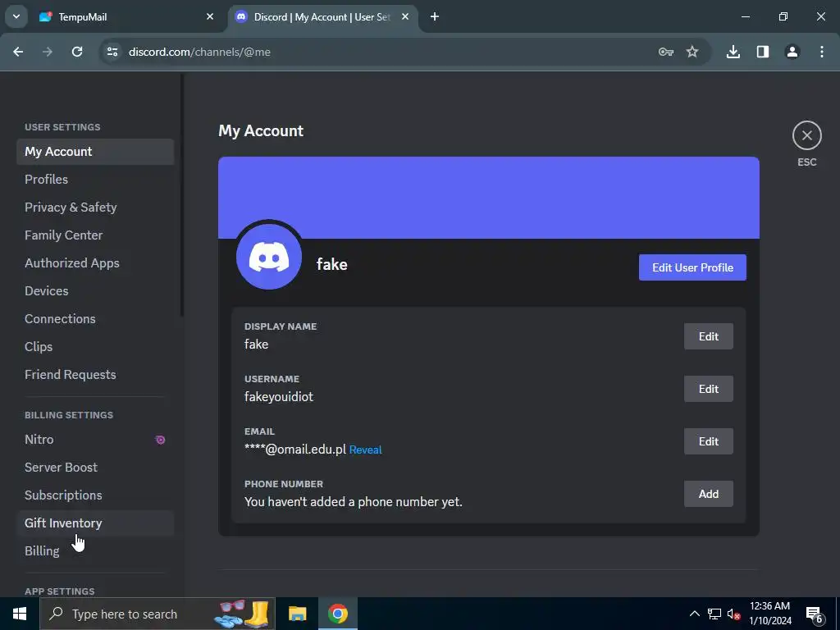Add a phone number
This screenshot has width=840, height=630.
tap(708, 494)
